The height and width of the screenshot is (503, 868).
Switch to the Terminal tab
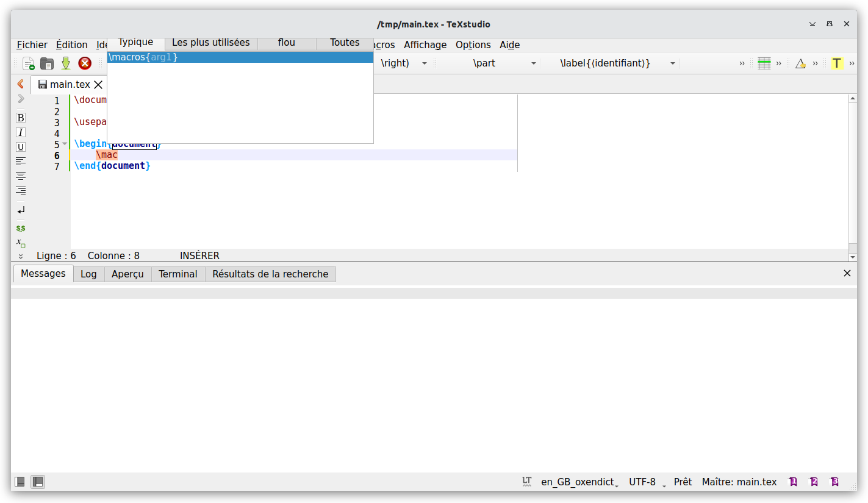click(178, 274)
